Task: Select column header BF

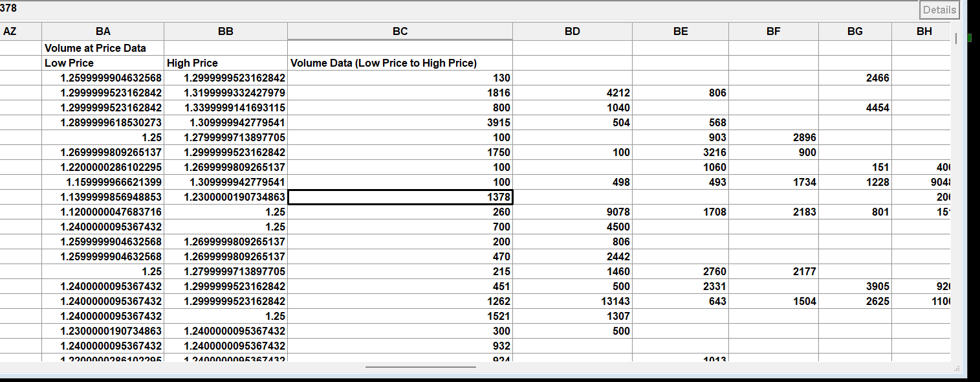Action: click(x=774, y=31)
